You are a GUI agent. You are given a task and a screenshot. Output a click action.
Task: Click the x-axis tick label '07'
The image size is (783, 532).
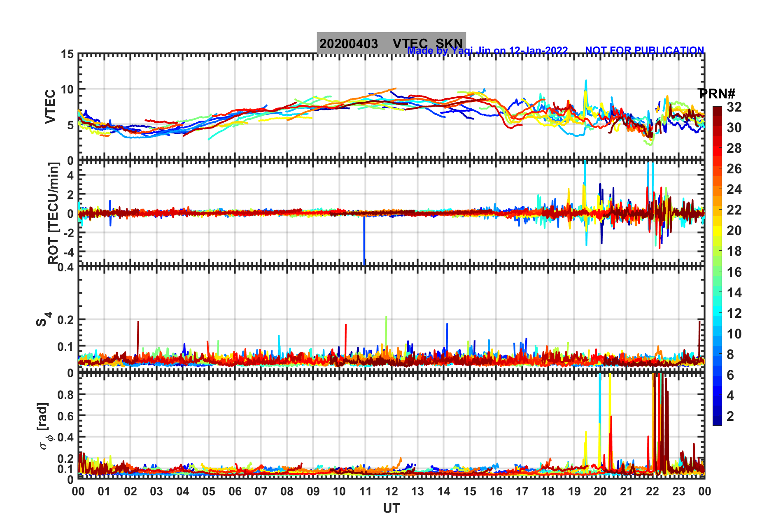pyautogui.click(x=261, y=491)
